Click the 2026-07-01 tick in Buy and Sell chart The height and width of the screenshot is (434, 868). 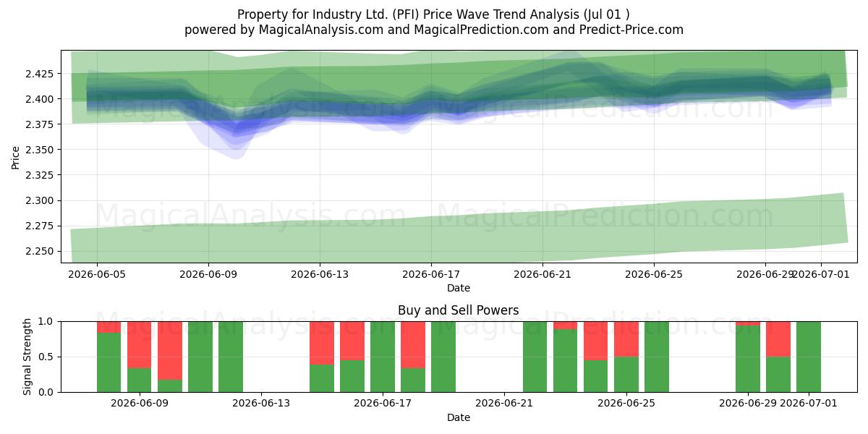click(x=807, y=404)
